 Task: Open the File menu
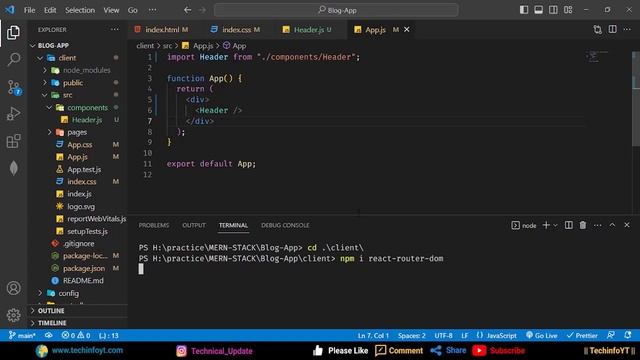[29, 10]
